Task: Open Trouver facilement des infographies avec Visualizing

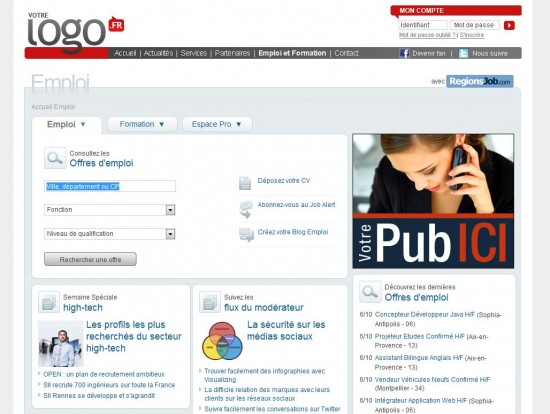Action: (264, 375)
